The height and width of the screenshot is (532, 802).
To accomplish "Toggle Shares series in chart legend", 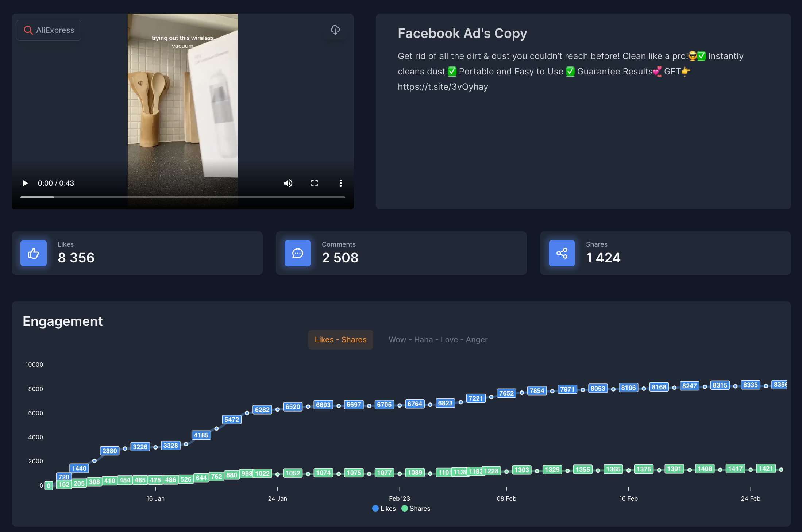I will coord(420,509).
